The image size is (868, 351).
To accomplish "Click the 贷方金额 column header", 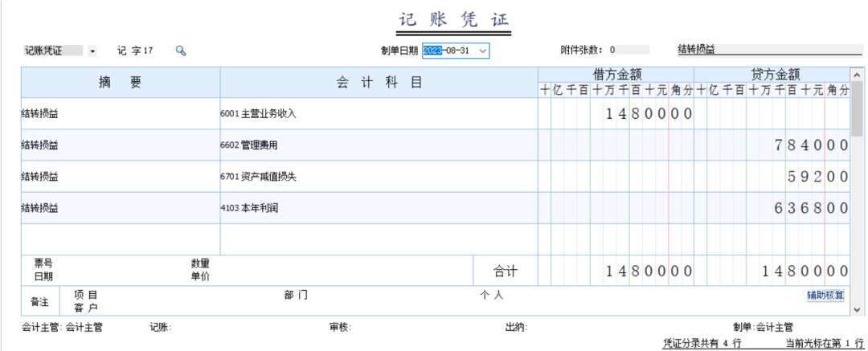I will point(772,75).
